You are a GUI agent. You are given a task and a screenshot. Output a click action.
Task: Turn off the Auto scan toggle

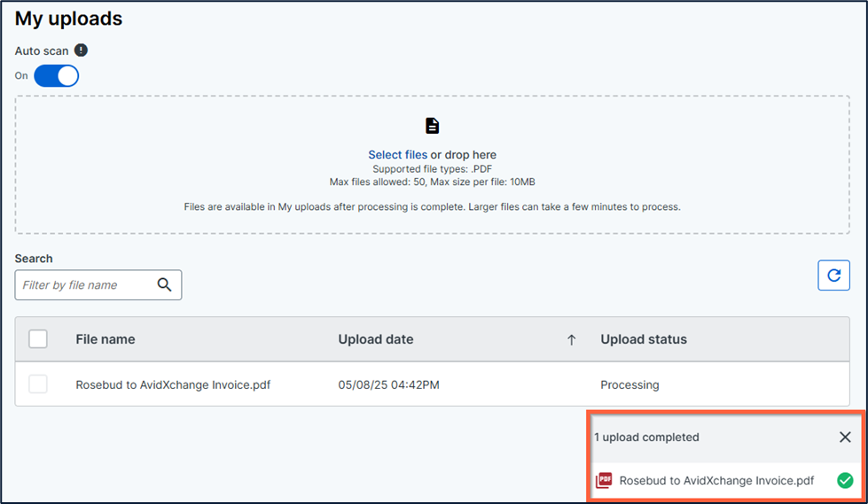click(57, 76)
